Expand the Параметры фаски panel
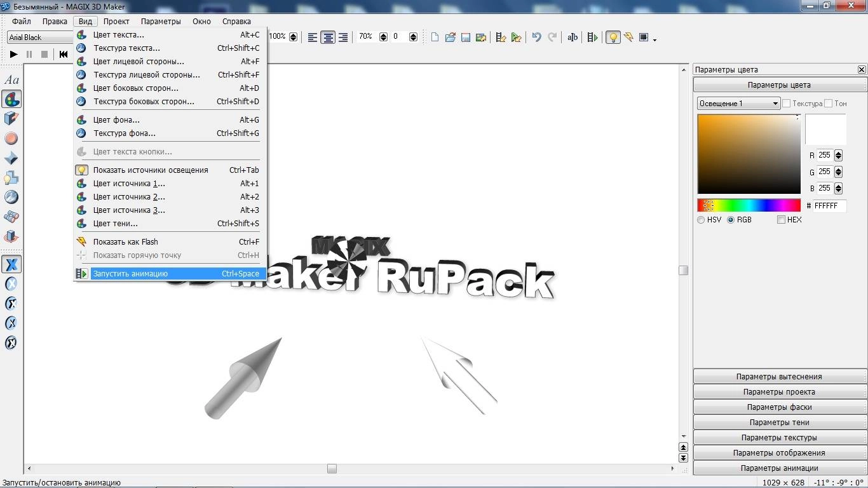 779,407
